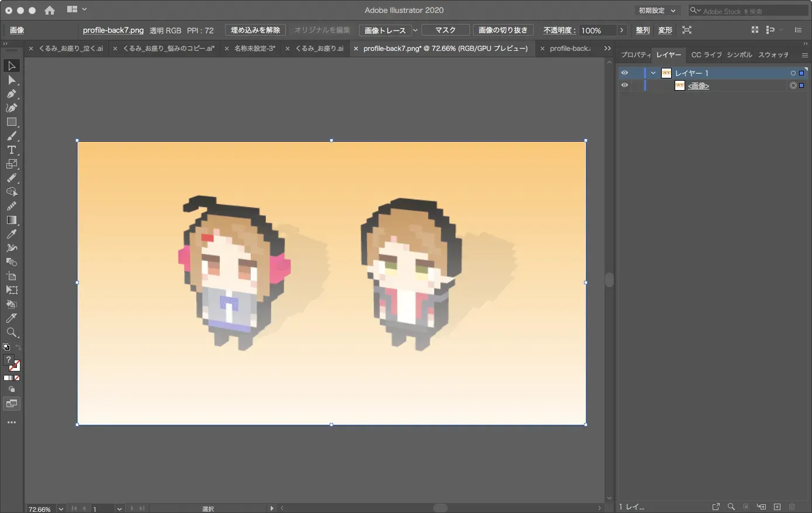Reset to default fill and stroke
Viewport: 812px width, 513px height.
pyautogui.click(x=6, y=347)
